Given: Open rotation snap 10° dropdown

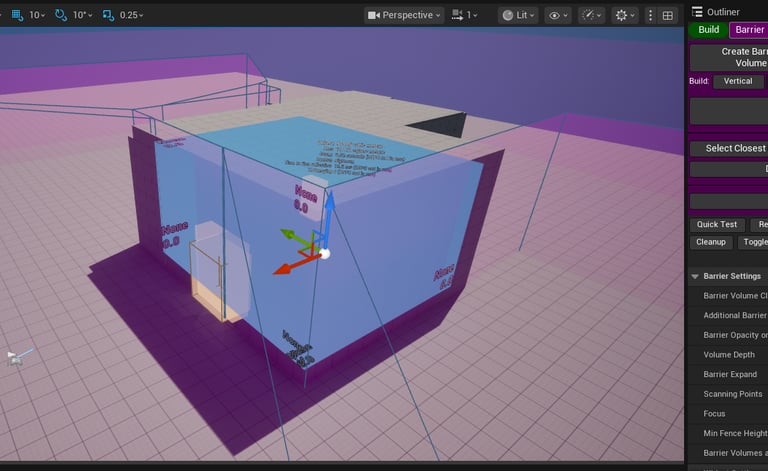Looking at the screenshot, I should pyautogui.click(x=82, y=15).
